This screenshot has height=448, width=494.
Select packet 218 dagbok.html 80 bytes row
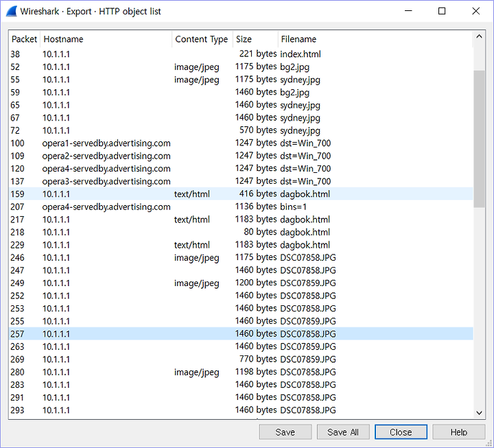[241, 232]
